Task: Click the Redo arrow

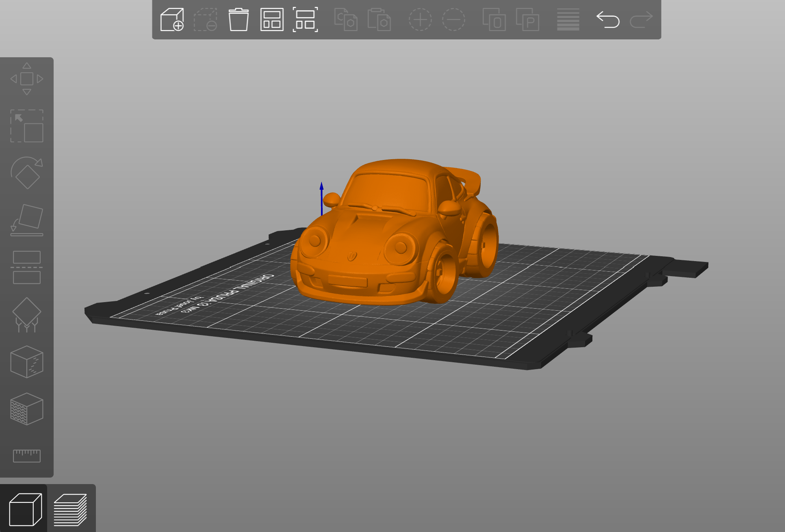Action: (x=641, y=19)
